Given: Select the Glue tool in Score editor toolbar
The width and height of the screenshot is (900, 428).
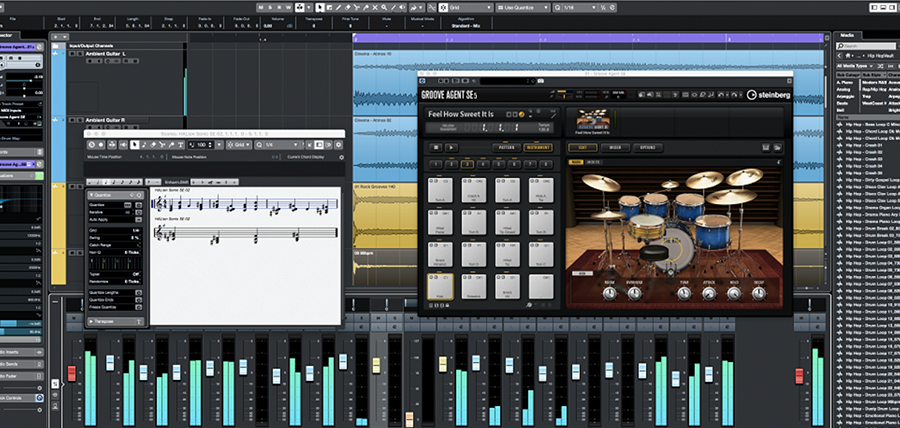Looking at the screenshot, I should [171, 145].
